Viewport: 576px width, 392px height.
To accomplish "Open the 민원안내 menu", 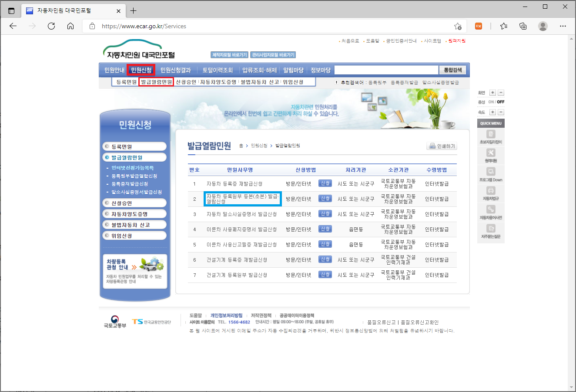I will point(114,70).
